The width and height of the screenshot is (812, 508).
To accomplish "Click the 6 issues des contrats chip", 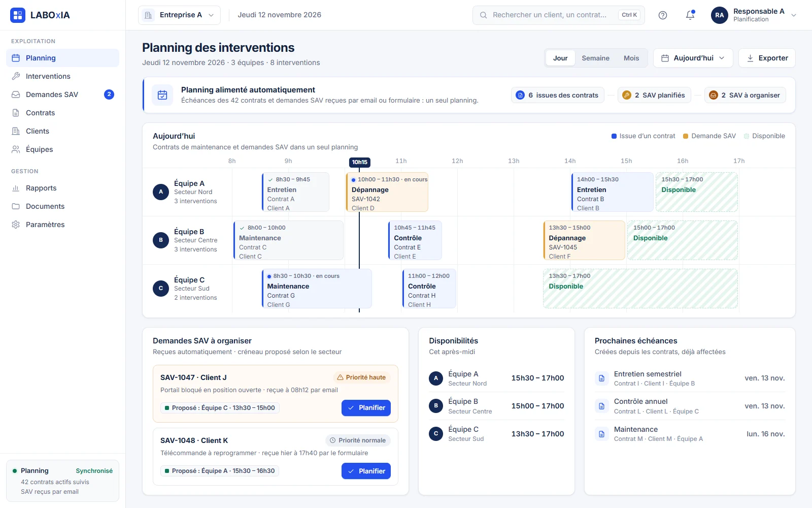I will [557, 95].
